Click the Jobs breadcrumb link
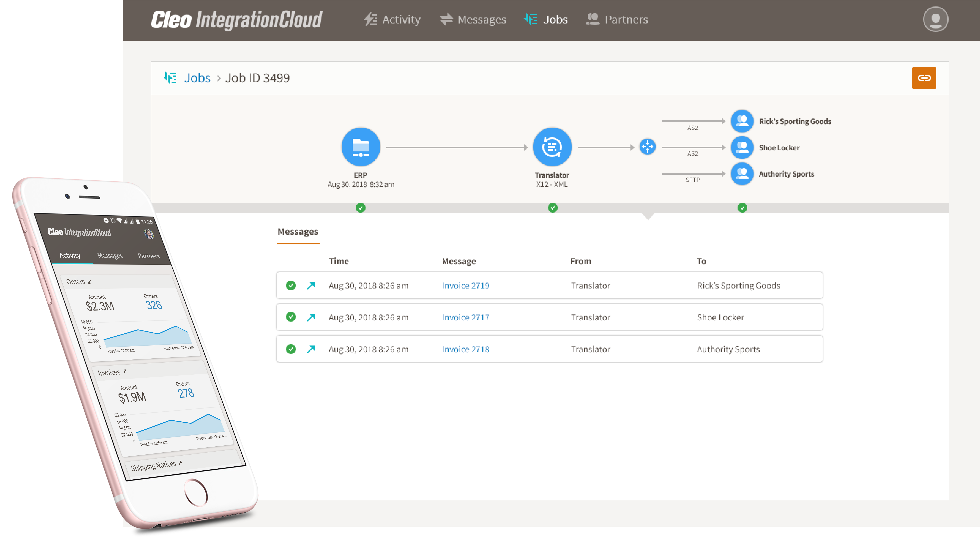The height and width of the screenshot is (551, 980). [x=197, y=78]
